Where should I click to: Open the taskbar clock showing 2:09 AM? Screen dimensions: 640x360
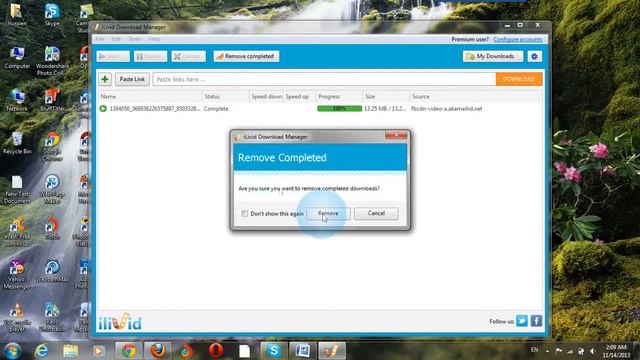[x=616, y=351]
